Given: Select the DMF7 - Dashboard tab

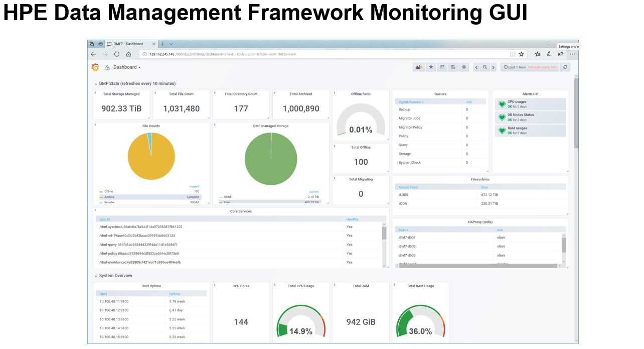Looking at the screenshot, I should coord(130,44).
